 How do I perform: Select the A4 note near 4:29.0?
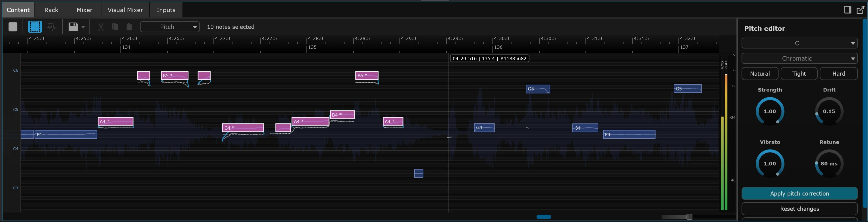point(393,121)
